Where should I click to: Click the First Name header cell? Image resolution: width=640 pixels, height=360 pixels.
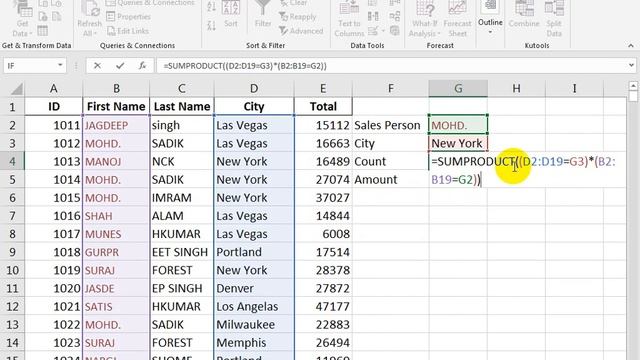coord(116,107)
